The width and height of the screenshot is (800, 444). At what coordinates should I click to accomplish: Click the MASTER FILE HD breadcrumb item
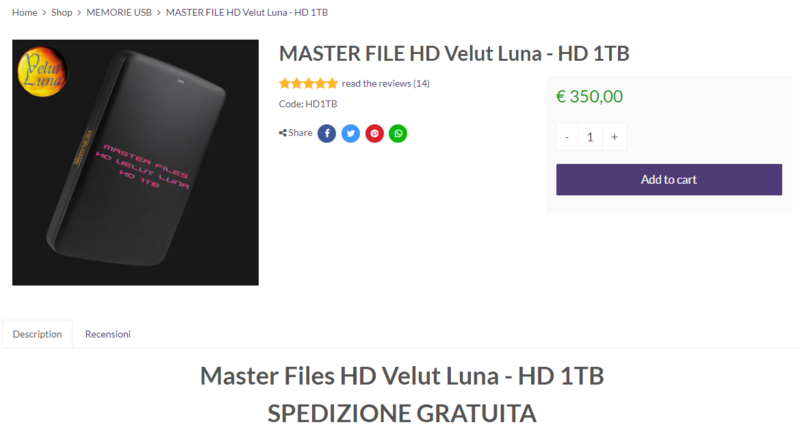[247, 12]
